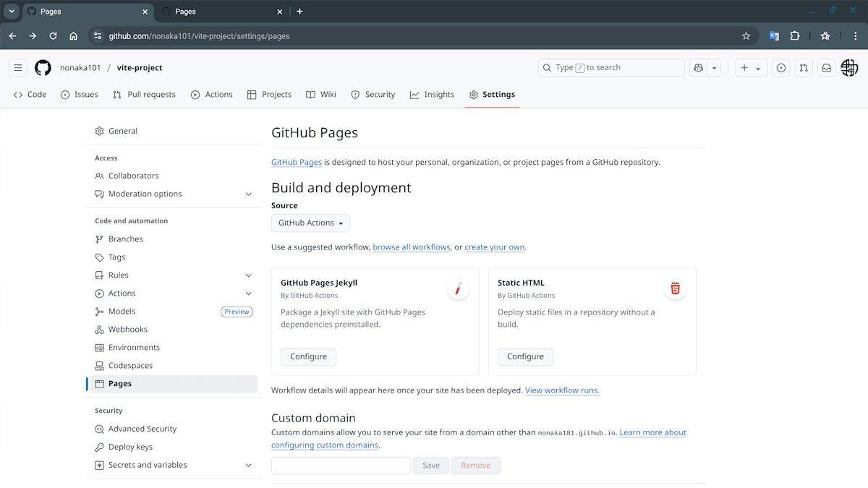Screen dimensions: 868x488
Task: Configure the GitHub Pages Jekyll workflow
Action: [x=308, y=357]
